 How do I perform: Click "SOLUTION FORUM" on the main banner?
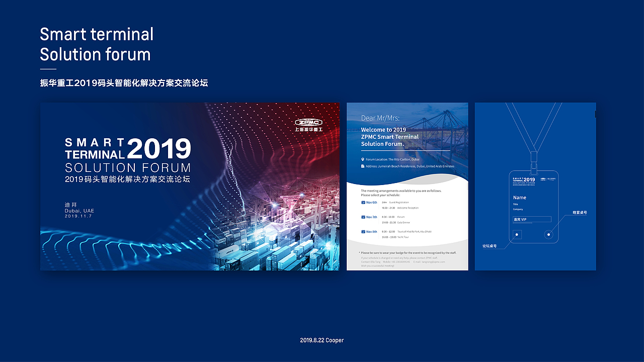pos(128,168)
